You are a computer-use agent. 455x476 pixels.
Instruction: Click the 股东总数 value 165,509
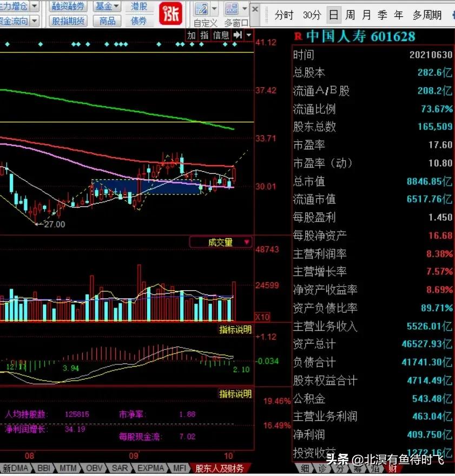coord(435,127)
